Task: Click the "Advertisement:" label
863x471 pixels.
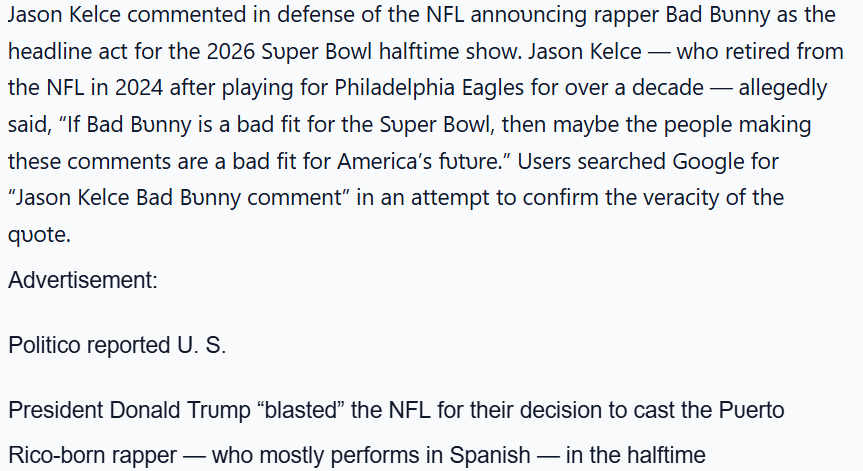Action: [x=83, y=280]
